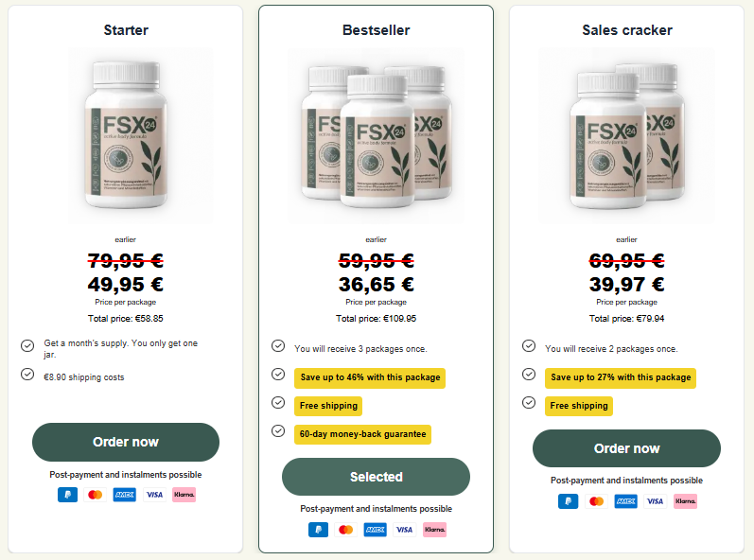754x560 pixels.
Task: Click checkmark next to 60-day money-back guarantee
Action: [278, 431]
